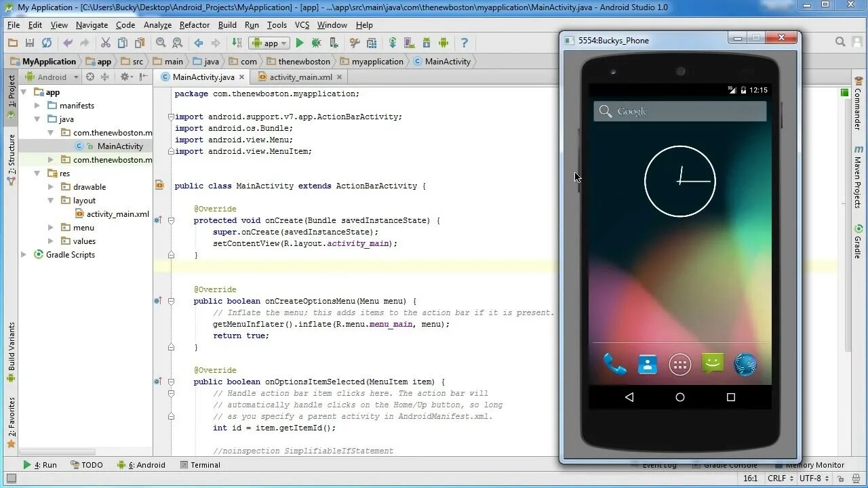The height and width of the screenshot is (488, 868).
Task: Tap the emulator Back navigation button
Action: pyautogui.click(x=629, y=397)
